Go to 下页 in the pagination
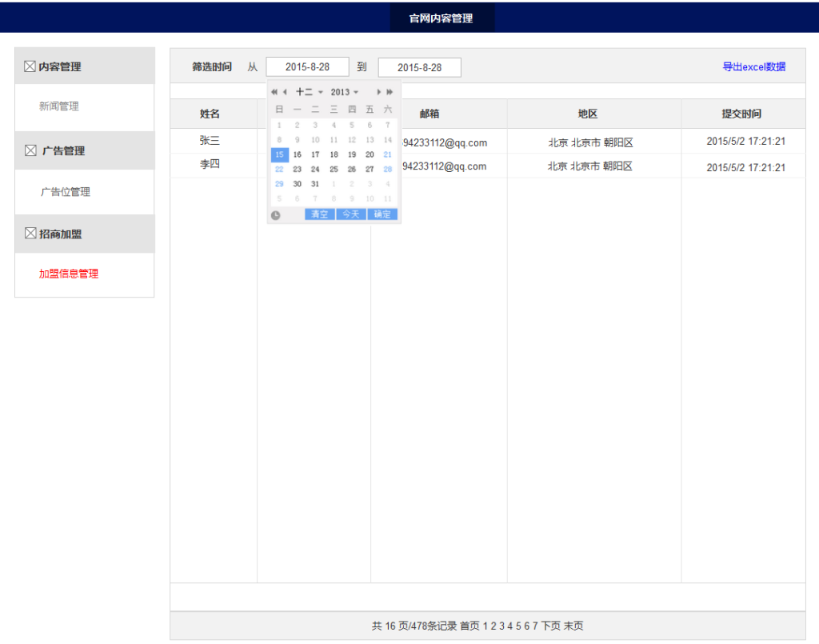 click(550, 626)
